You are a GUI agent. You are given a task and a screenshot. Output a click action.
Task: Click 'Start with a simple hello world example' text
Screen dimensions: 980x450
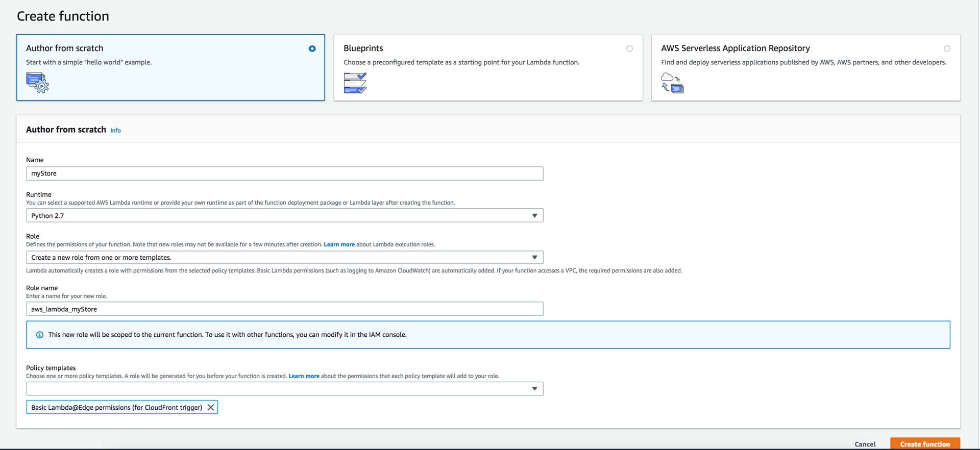pyautogui.click(x=89, y=62)
